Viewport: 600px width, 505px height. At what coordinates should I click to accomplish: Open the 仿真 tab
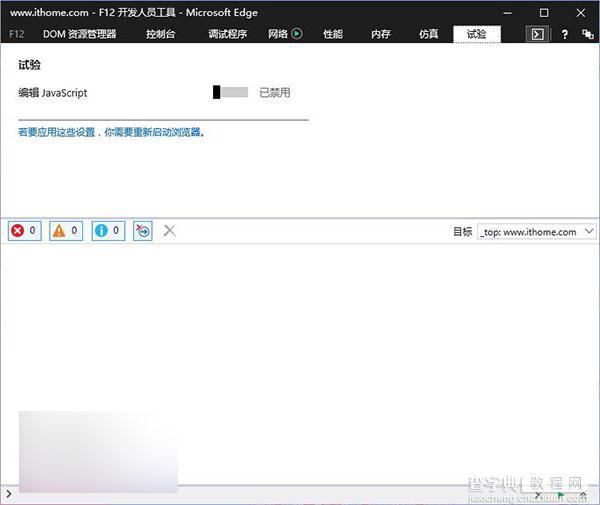429,34
